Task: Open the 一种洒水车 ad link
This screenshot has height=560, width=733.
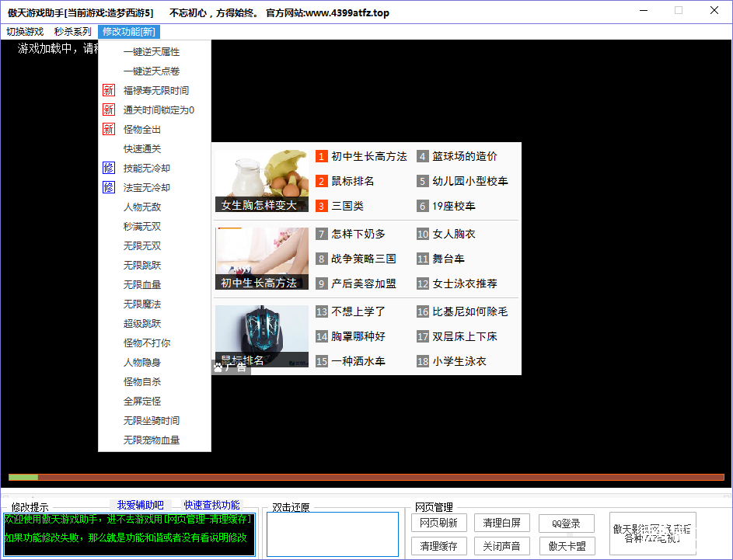Action: pyautogui.click(x=358, y=361)
